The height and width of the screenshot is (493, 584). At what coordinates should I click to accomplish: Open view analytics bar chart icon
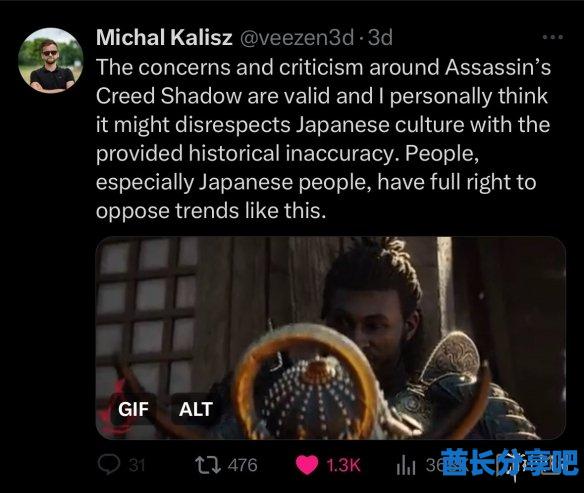click(406, 466)
